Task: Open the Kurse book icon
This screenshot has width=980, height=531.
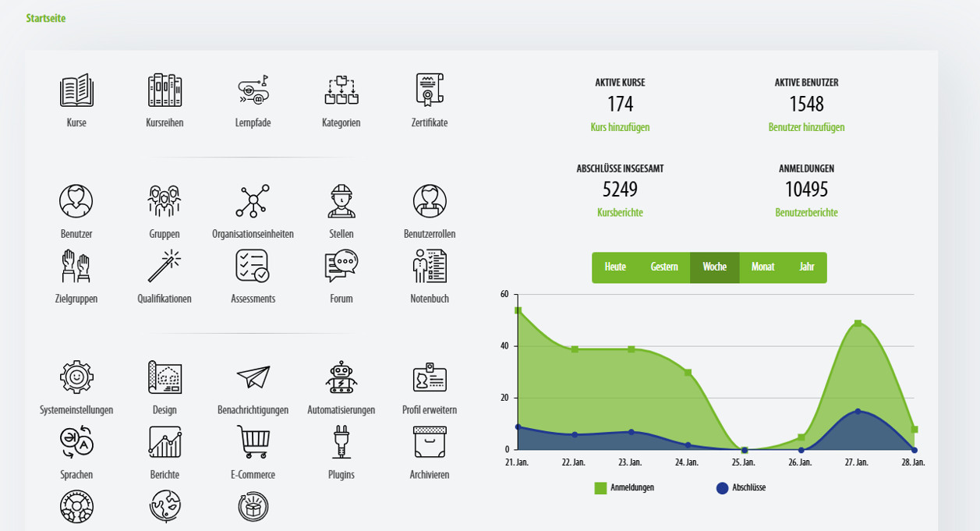Action: [76, 90]
